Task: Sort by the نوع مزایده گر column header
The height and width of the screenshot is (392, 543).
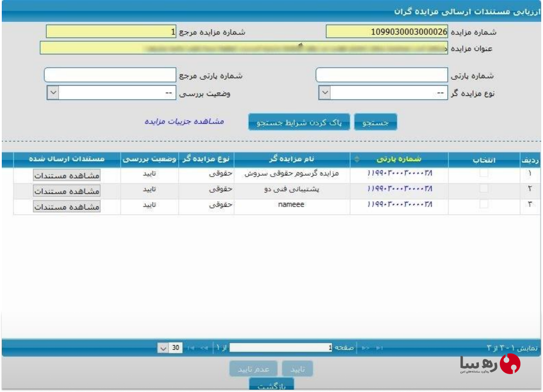Action: 206,159
